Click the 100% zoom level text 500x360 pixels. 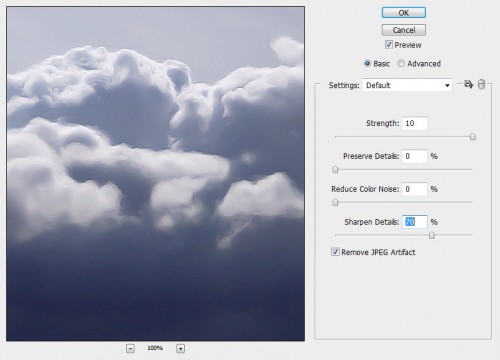pos(155,348)
